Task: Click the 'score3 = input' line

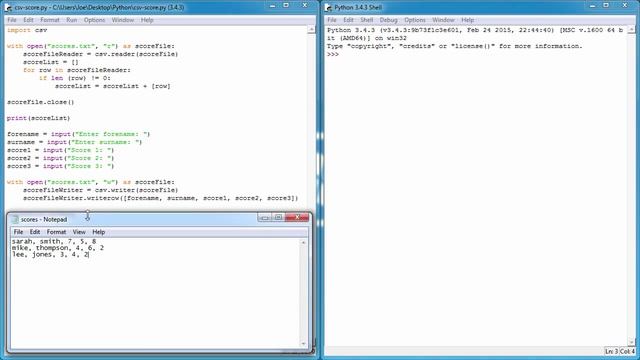Action: (x=60, y=166)
